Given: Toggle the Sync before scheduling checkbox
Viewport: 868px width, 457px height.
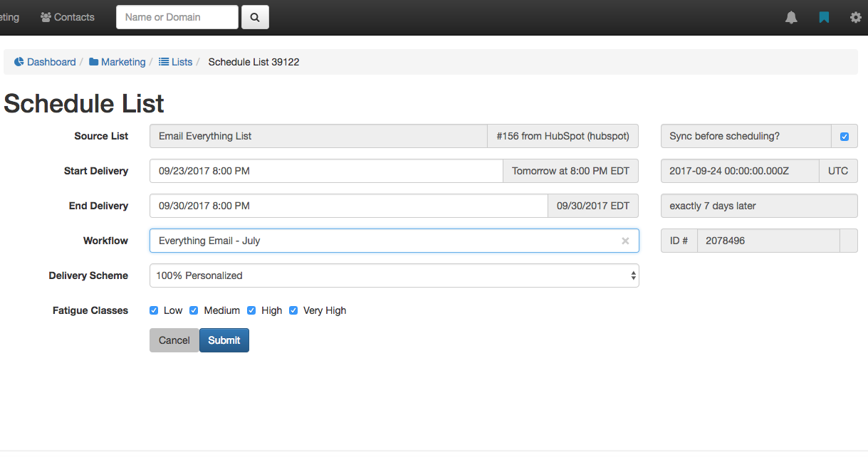Looking at the screenshot, I should (x=845, y=137).
